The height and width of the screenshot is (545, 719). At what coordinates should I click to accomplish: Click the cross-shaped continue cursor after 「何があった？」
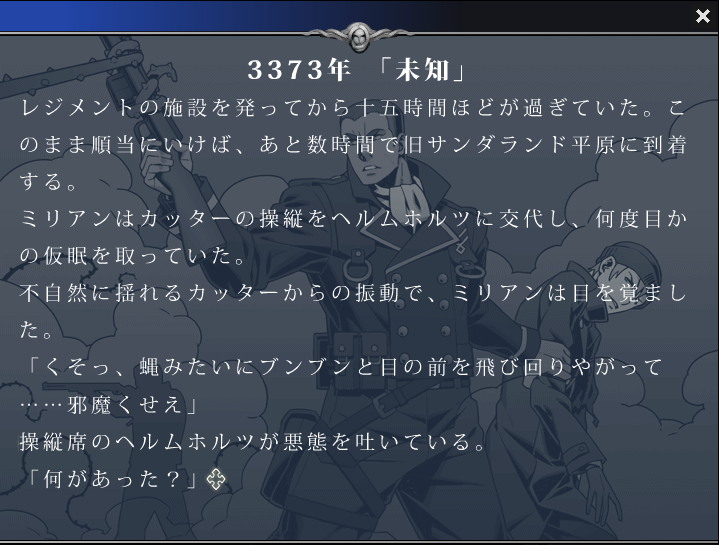pos(216,479)
